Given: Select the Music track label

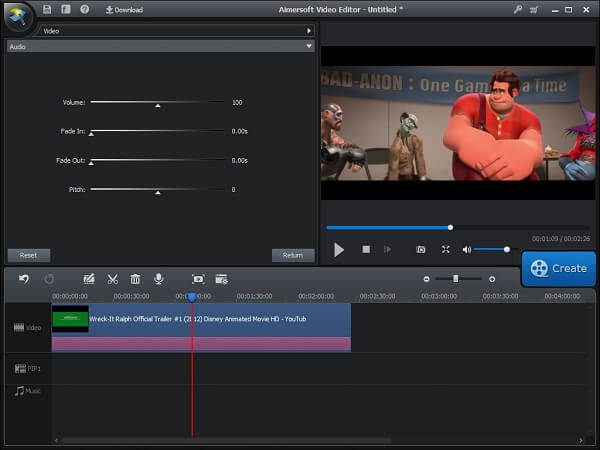Looking at the screenshot, I should 28,391.
